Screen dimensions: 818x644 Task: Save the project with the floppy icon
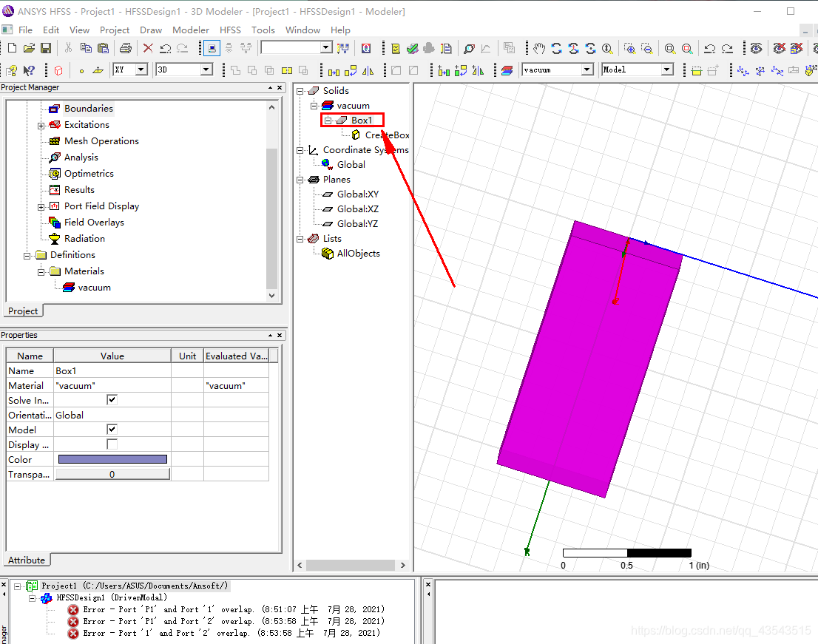click(x=46, y=49)
